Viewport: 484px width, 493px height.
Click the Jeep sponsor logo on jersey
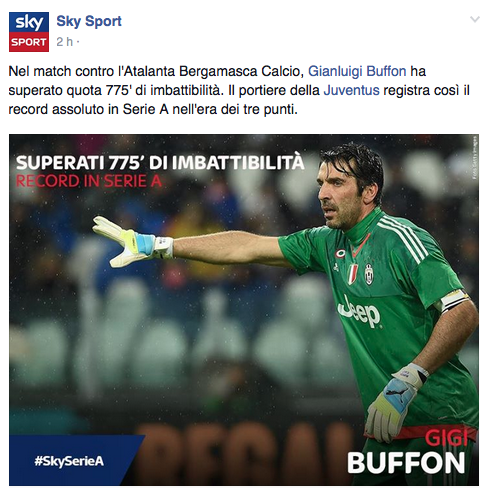[x=359, y=312]
